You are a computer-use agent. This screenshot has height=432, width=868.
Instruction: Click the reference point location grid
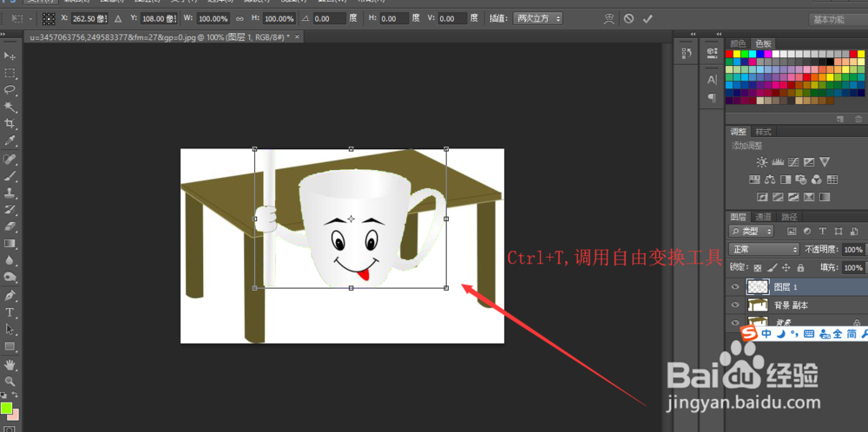click(49, 19)
